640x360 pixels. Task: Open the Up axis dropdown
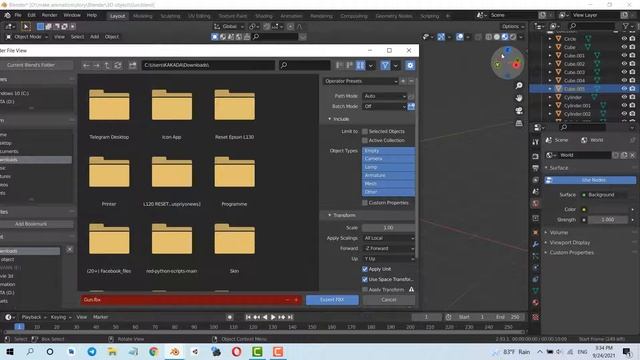click(388, 259)
